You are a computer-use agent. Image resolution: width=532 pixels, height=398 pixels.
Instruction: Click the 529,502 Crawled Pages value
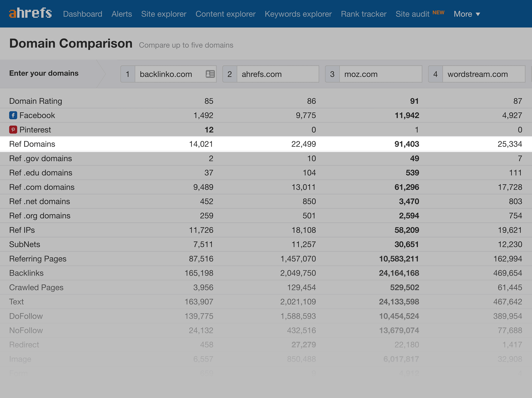(405, 287)
